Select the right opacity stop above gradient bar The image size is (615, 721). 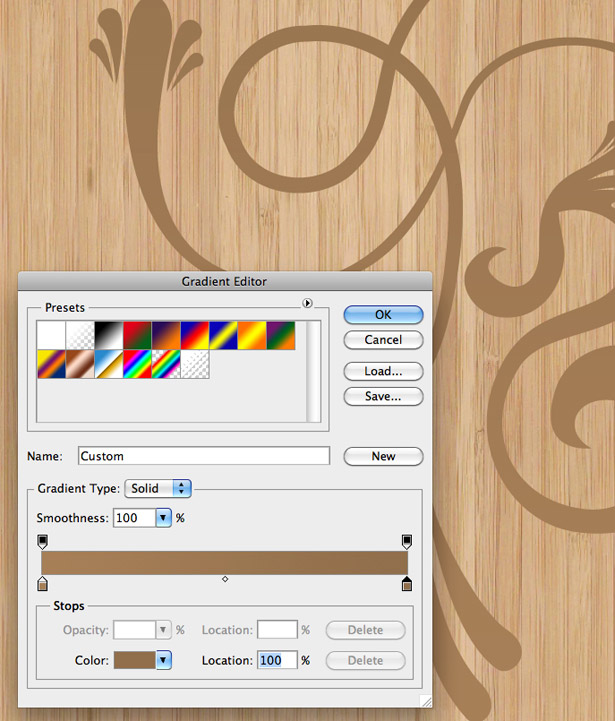tap(407, 542)
